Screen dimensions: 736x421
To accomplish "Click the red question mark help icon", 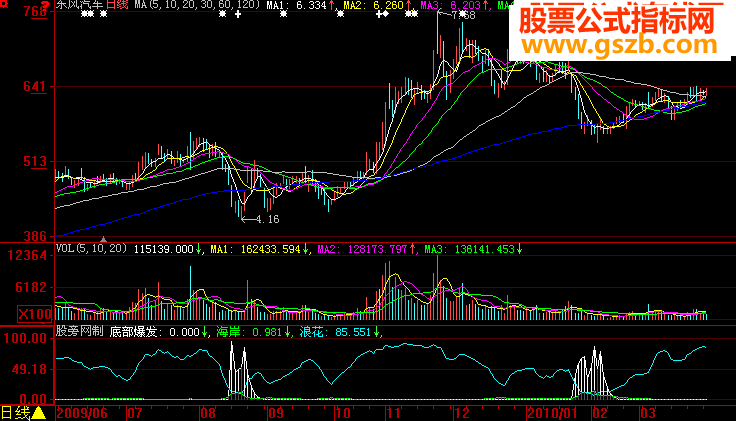I will point(45,4).
